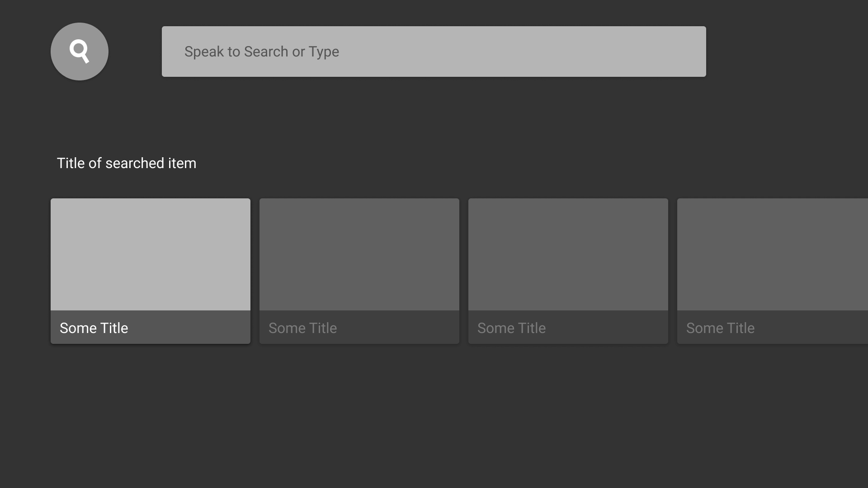Click the round search magnifier icon
The height and width of the screenshot is (488, 868).
[80, 52]
